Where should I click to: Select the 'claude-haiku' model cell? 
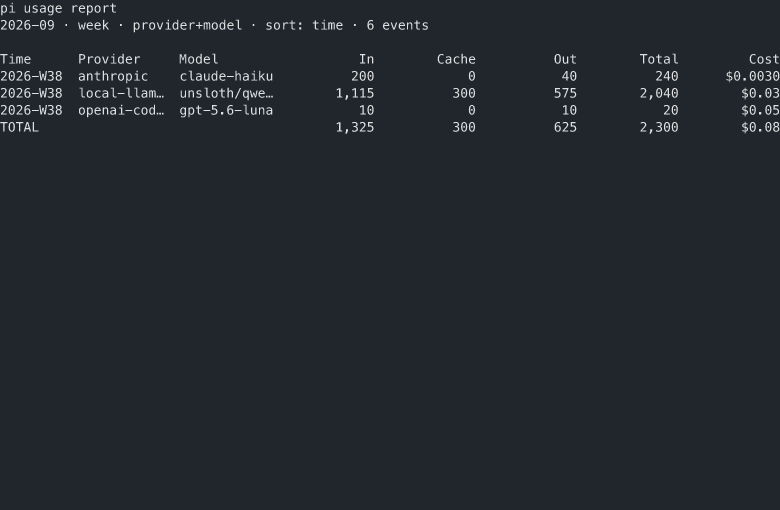pos(226,76)
